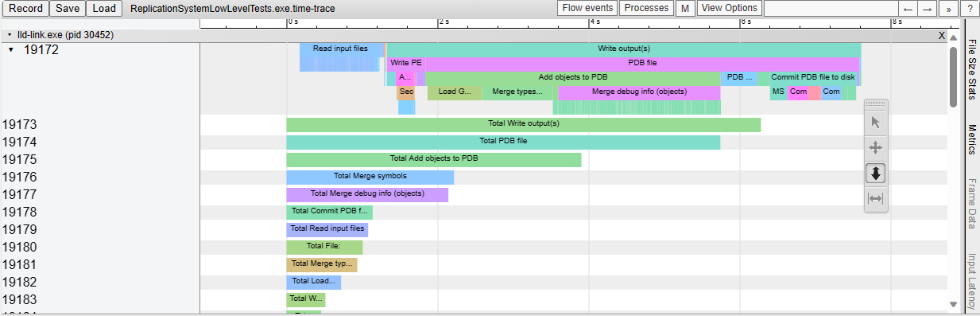This screenshot has height=316, width=980.
Task: Click thread label 19173
Action: point(19,124)
